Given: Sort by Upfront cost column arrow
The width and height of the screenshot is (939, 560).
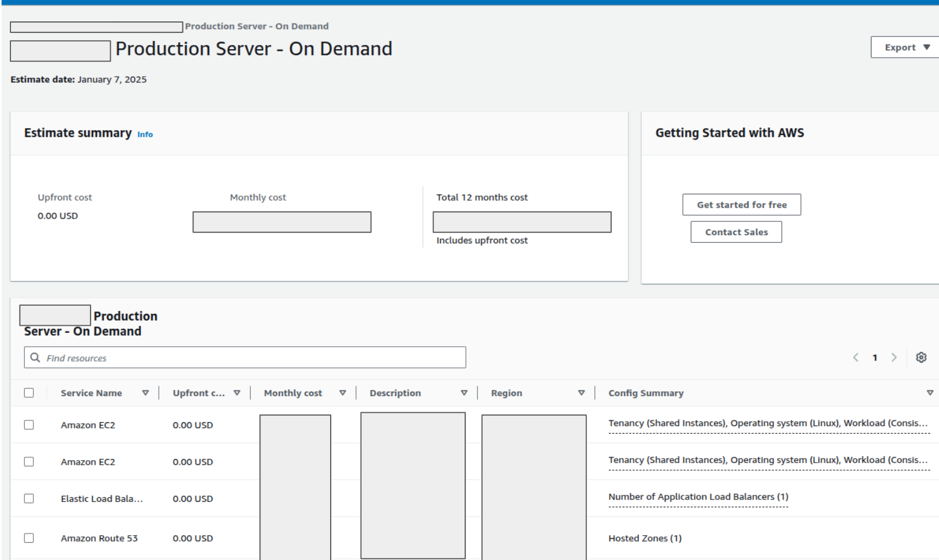Looking at the screenshot, I should pos(237,393).
